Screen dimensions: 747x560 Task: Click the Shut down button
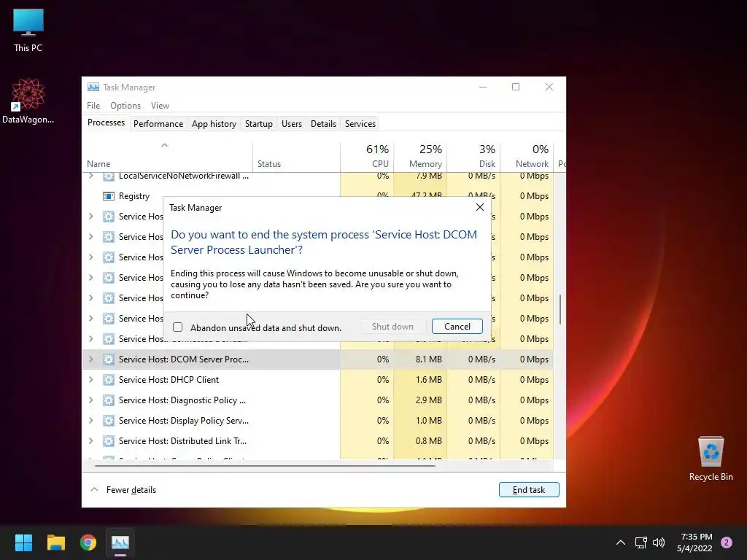(392, 327)
